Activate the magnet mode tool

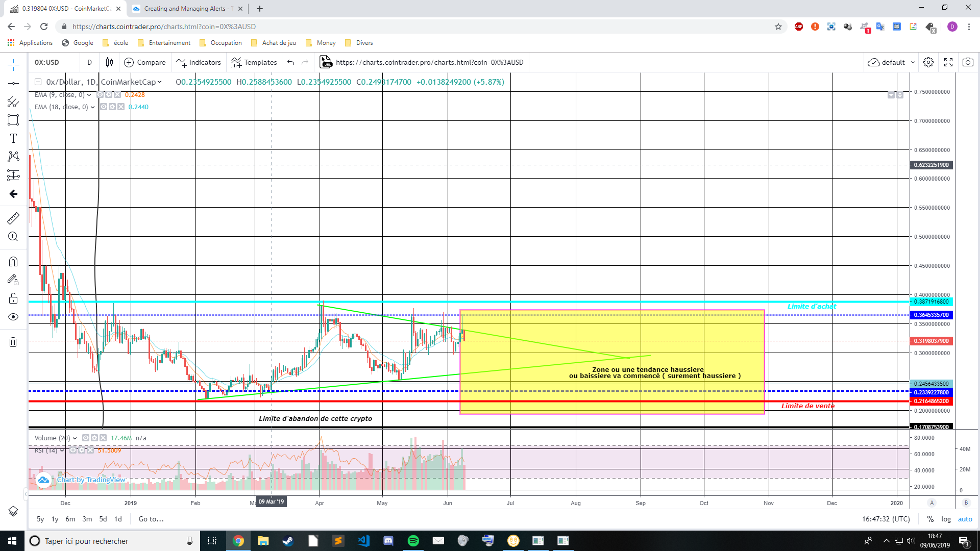tap(13, 262)
